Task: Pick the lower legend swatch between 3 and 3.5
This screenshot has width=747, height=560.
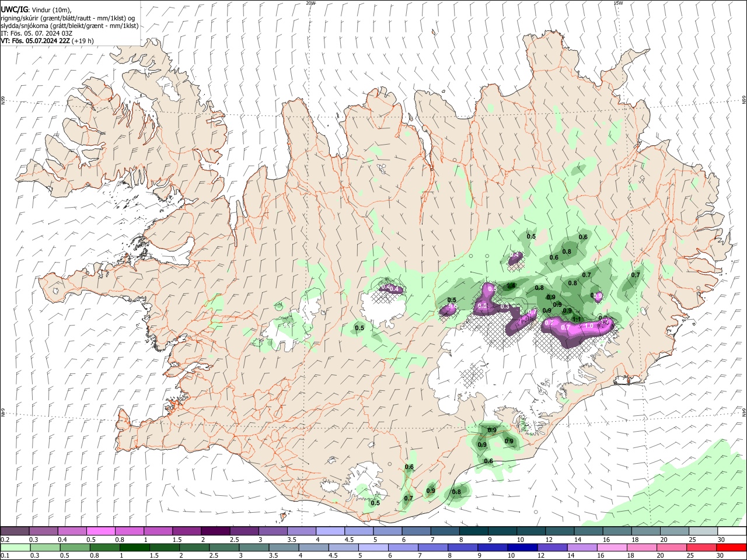Action: [x=253, y=547]
